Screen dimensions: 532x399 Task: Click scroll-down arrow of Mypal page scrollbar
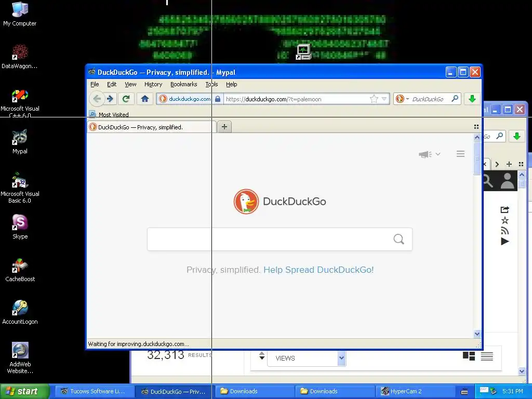point(477,334)
